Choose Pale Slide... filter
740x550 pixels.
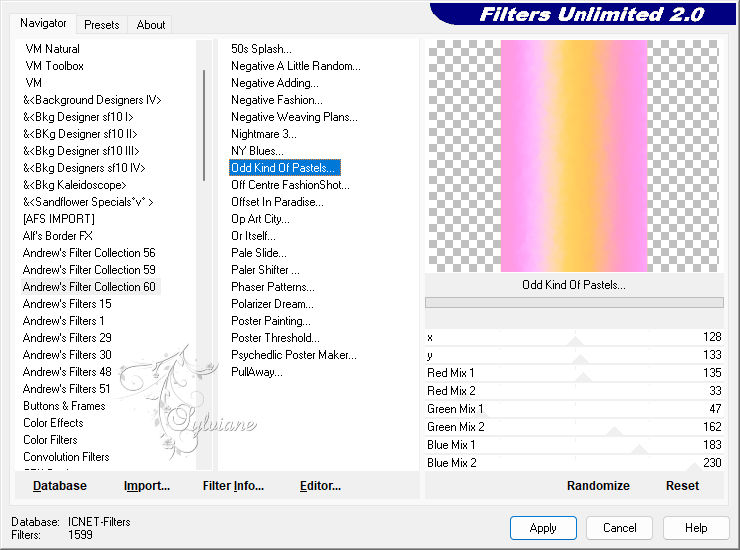coord(259,253)
